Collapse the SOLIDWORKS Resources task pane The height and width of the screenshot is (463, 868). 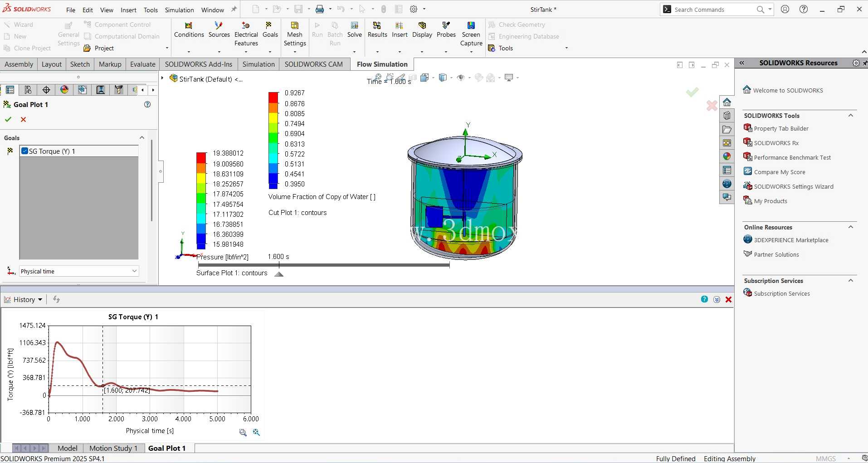(x=742, y=63)
